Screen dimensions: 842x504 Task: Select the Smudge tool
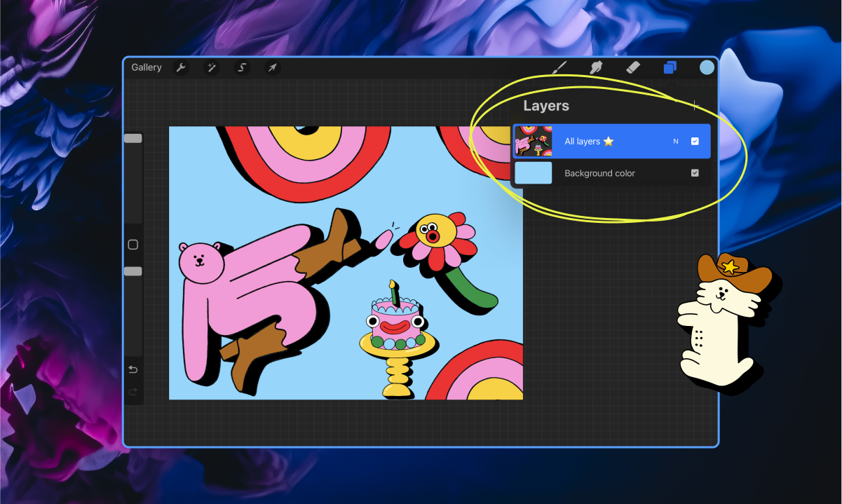pyautogui.click(x=596, y=67)
